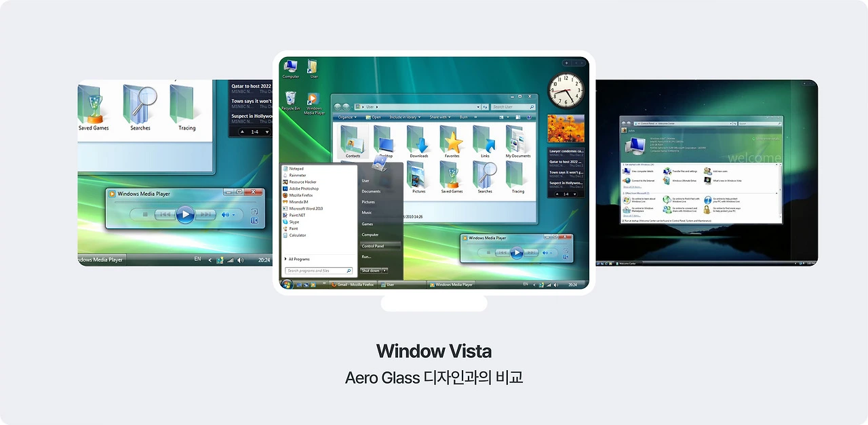Open change view dropdown arrow in Explorer
The image size is (868, 425).
508,117
